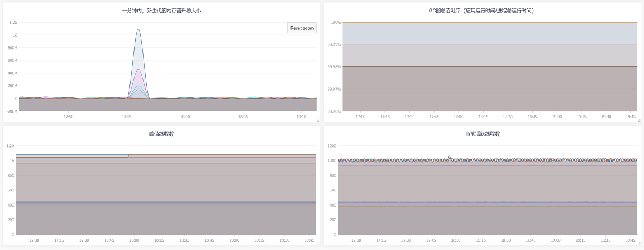Click resize handle of 峰值线程数 panel
This screenshot has height=250, width=644.
click(x=317, y=243)
